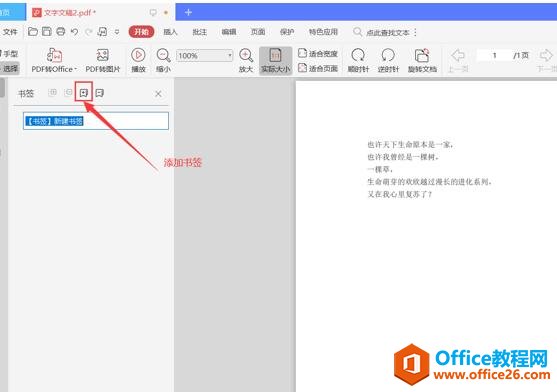Screen dimensions: 557x392
Task: Toggle the 实际大小 actual size button
Action: [x=276, y=61]
